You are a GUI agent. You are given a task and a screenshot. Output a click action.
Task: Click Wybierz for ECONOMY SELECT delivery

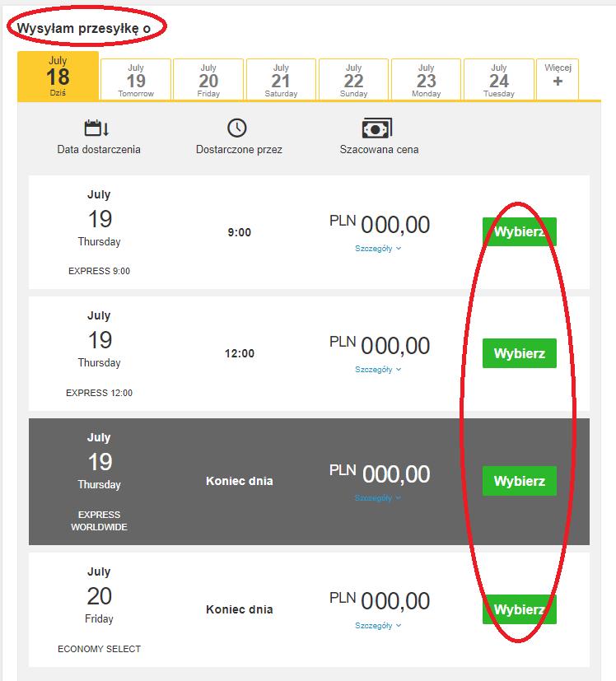[x=519, y=609]
